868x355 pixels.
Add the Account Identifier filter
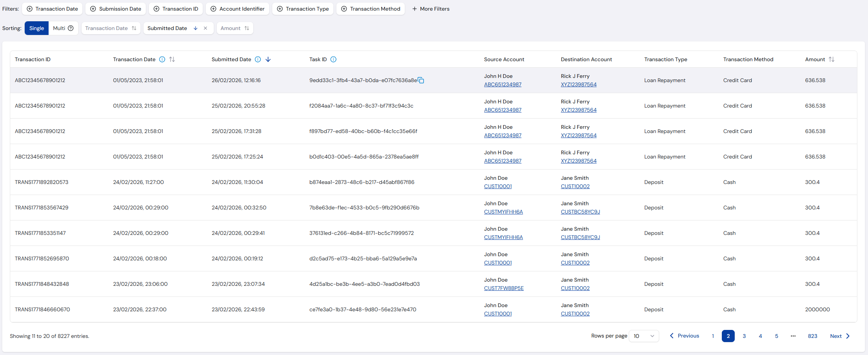pyautogui.click(x=238, y=9)
